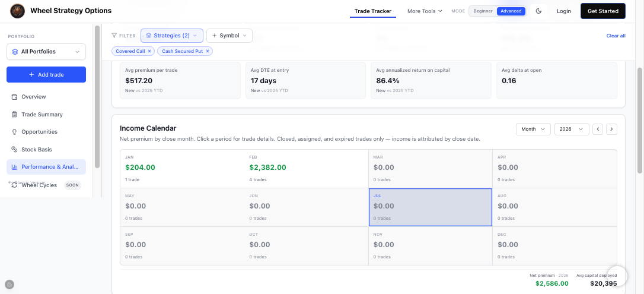Go to previous year arrow
Image resolution: width=644 pixels, height=294 pixels.
(598, 129)
